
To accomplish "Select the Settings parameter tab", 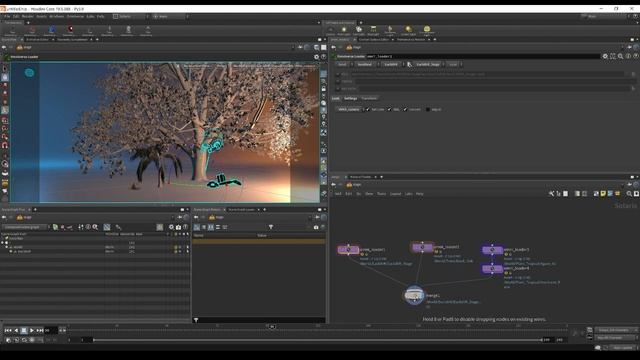I will [x=351, y=98].
